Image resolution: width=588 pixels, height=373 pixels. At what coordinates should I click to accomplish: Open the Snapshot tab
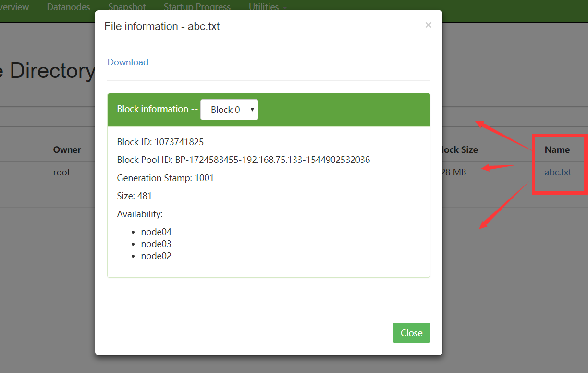coord(127,7)
